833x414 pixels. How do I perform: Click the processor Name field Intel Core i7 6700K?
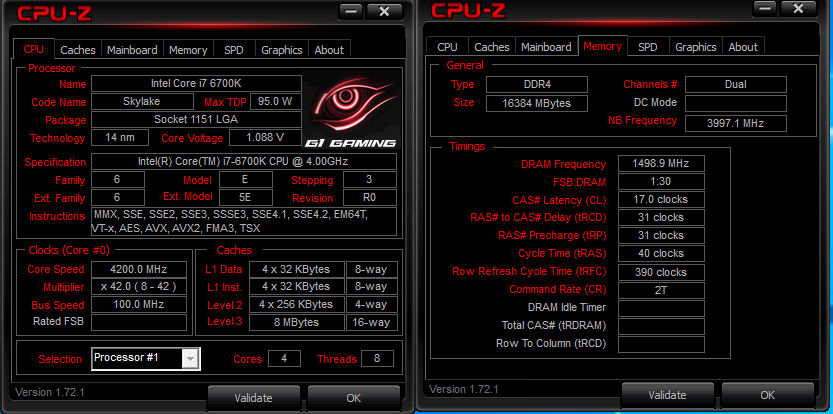(x=197, y=83)
